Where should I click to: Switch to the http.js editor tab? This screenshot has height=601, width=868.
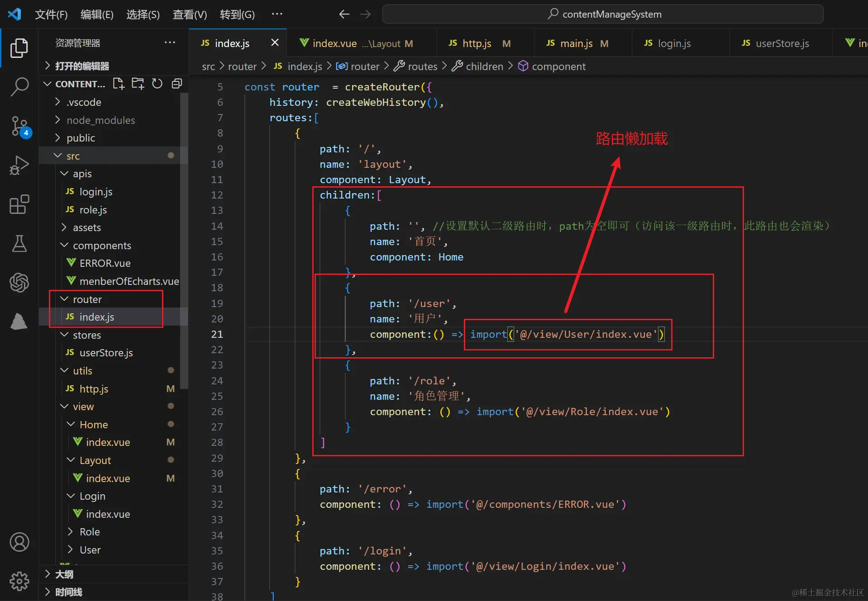tap(477, 43)
